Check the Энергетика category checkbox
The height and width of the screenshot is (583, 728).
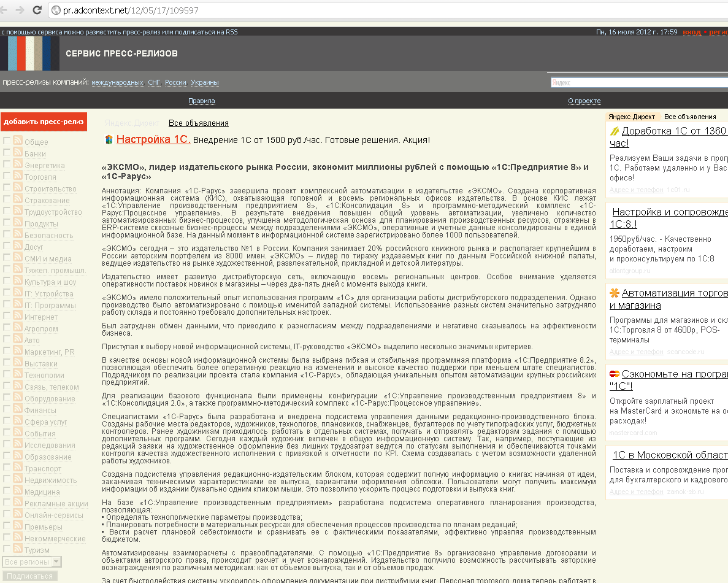pyautogui.click(x=7, y=163)
